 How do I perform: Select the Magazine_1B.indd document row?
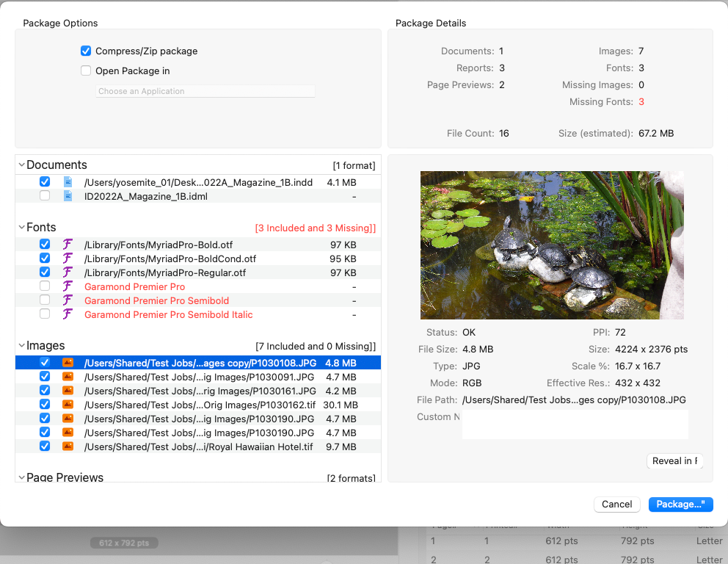tap(198, 182)
